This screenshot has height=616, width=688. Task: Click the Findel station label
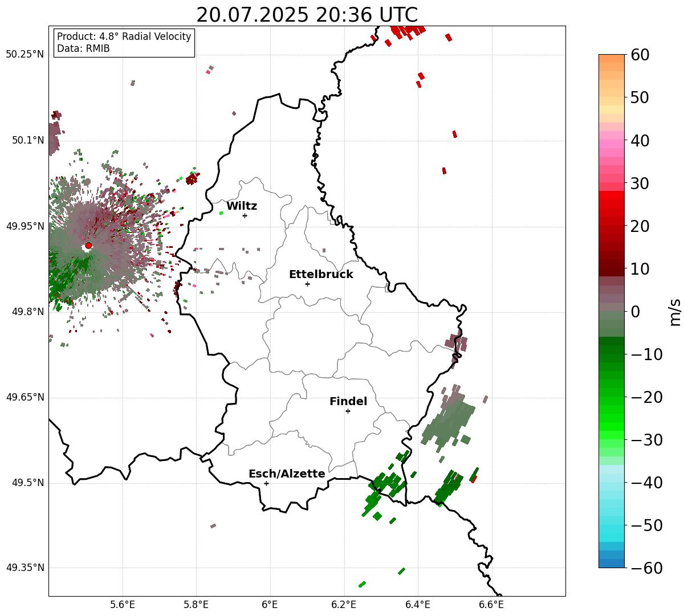[348, 402]
